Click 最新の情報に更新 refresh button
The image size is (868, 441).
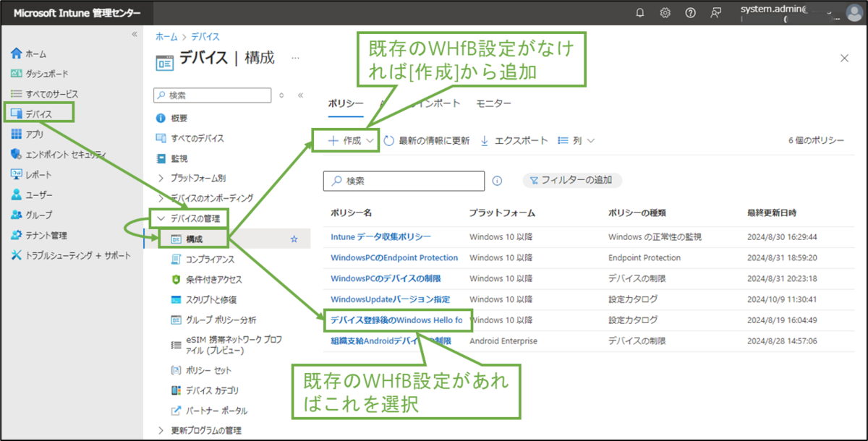pyautogui.click(x=427, y=140)
